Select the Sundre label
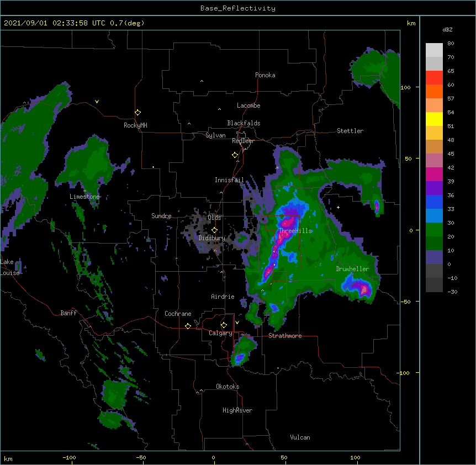 click(x=161, y=216)
